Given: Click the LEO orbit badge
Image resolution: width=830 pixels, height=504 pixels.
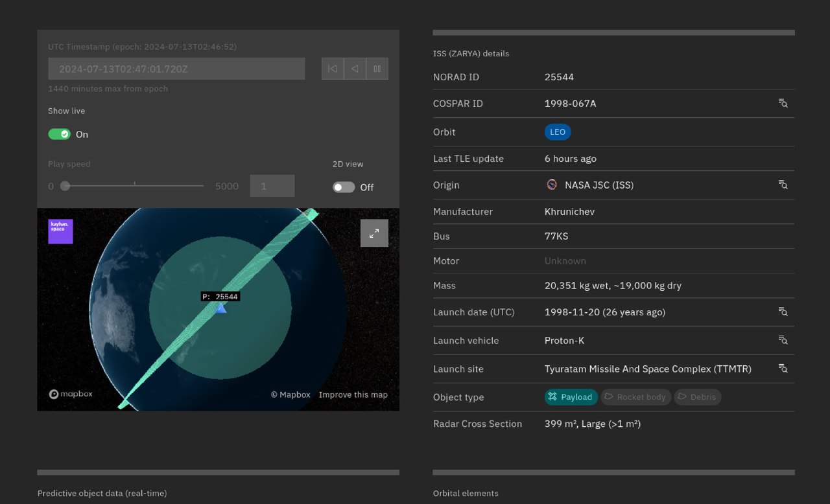Looking at the screenshot, I should tap(557, 132).
